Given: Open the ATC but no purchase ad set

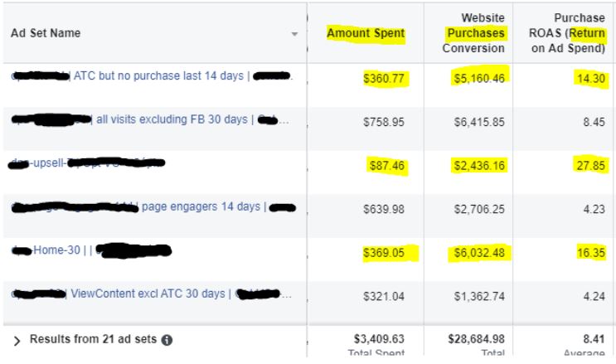Looking at the screenshot, I should coord(158,76).
